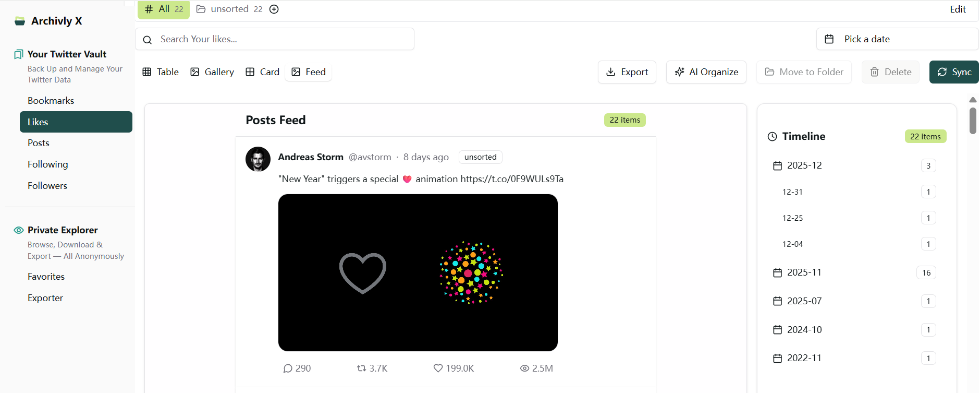Select the Table view icon

coord(147,72)
